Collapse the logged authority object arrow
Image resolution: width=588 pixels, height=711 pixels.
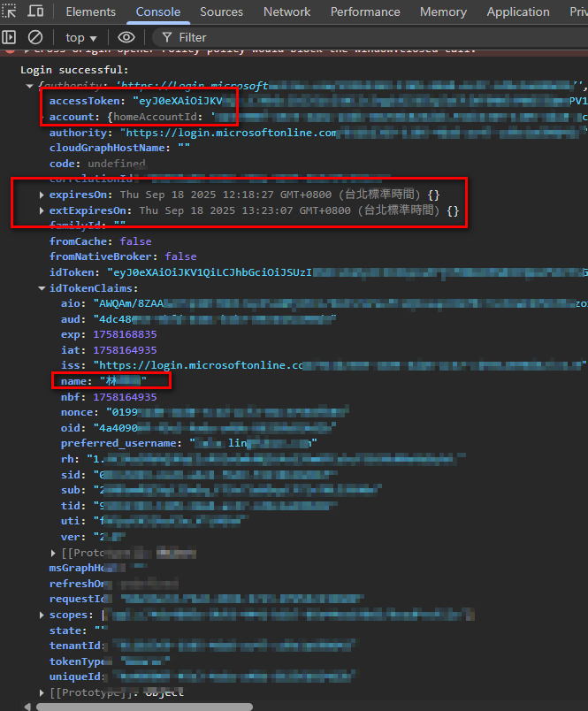(30, 86)
